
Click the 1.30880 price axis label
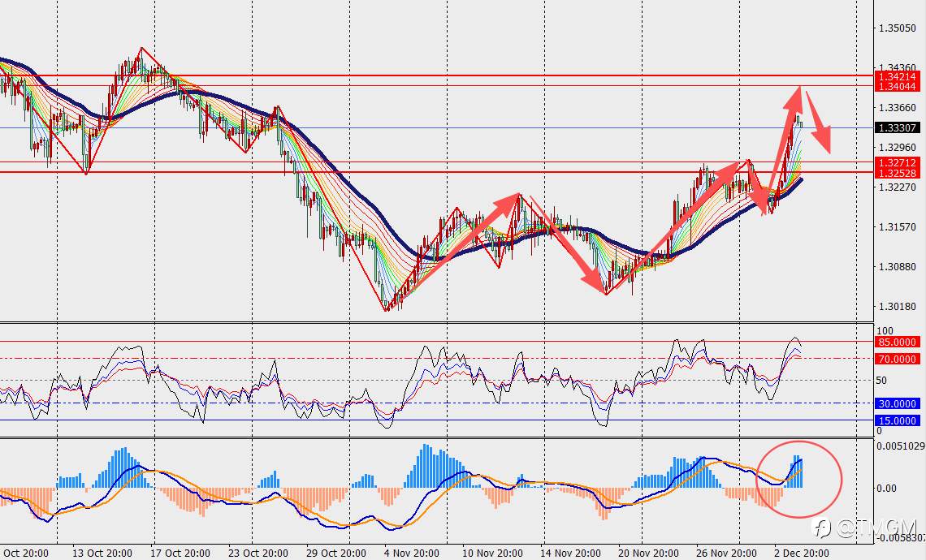(x=897, y=267)
